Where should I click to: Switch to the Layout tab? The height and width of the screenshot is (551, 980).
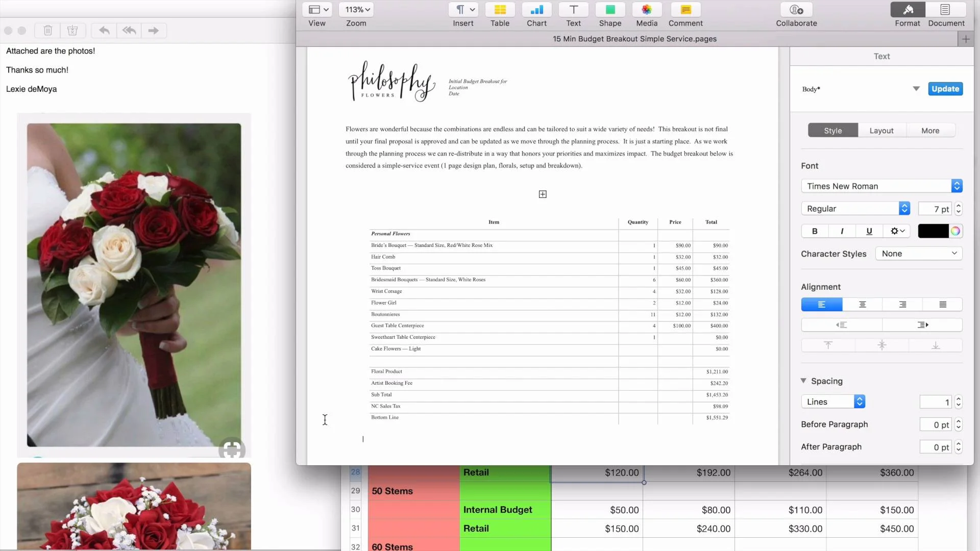[x=881, y=131]
